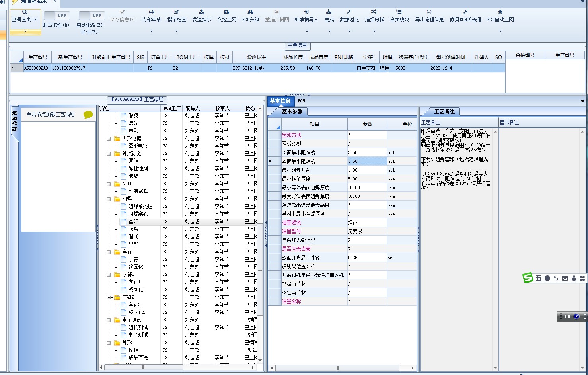Image resolution: width=588 pixels, height=375 pixels.
Task: Open the 型号查询 dropdown arrow
Action: (x=25, y=31)
